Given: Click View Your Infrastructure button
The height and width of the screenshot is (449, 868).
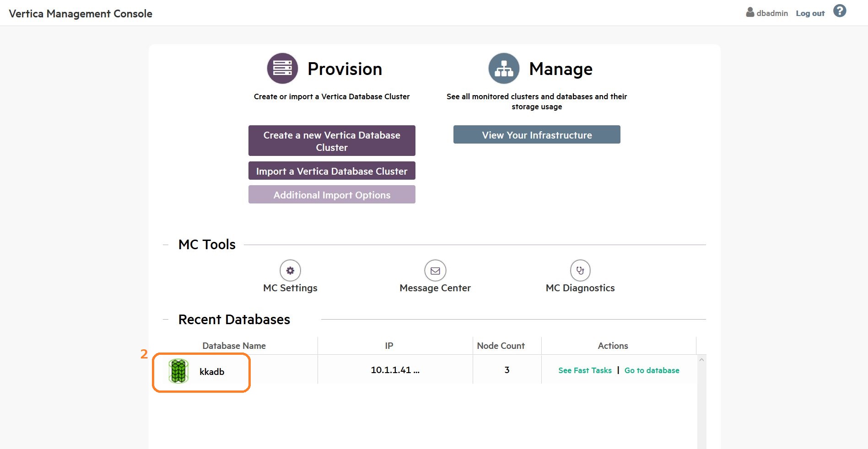Looking at the screenshot, I should coord(537,135).
